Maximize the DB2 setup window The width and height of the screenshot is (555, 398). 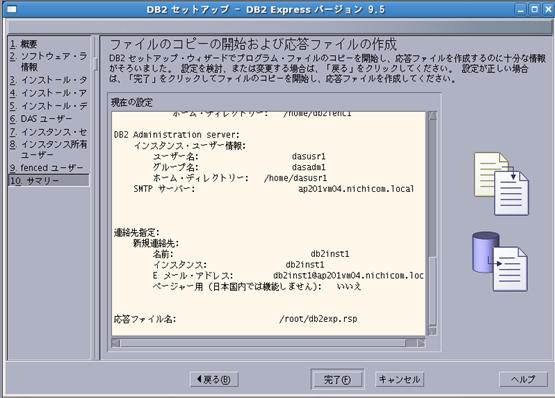(x=534, y=9)
